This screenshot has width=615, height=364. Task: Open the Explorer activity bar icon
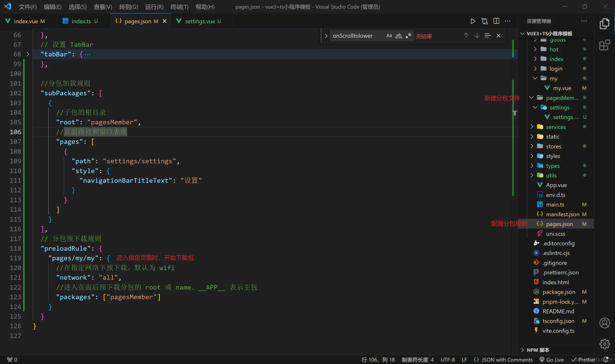(x=604, y=24)
